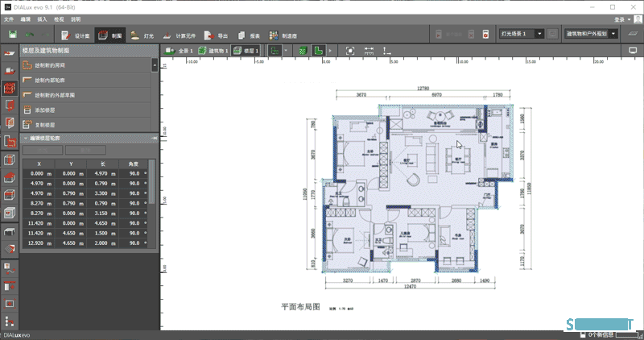Click the monitor display icon
This screenshot has height=340, width=644.
point(633,51)
